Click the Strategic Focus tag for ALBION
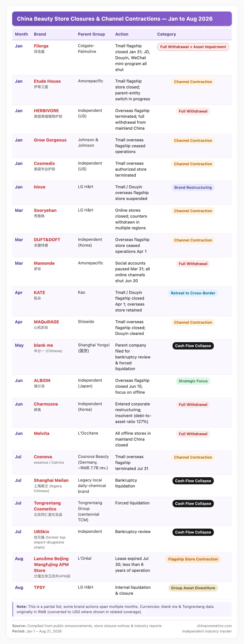Screen dimensions: 244x644 click(193, 381)
